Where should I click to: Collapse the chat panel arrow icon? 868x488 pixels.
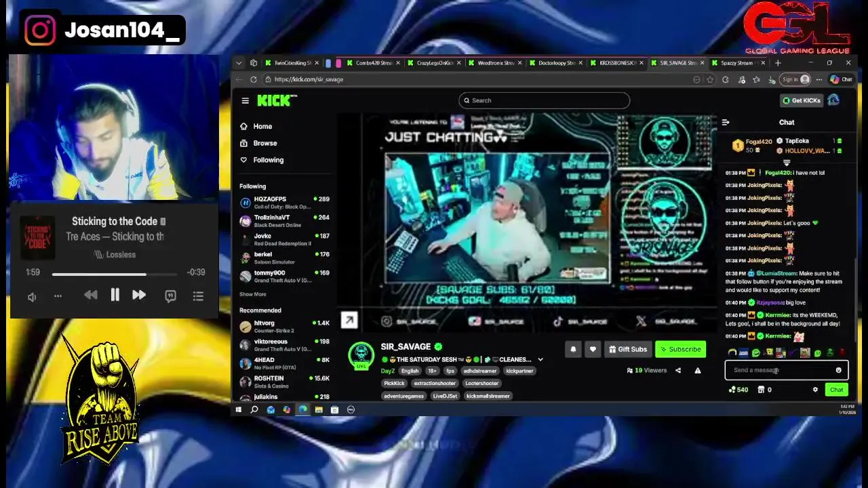tap(726, 123)
